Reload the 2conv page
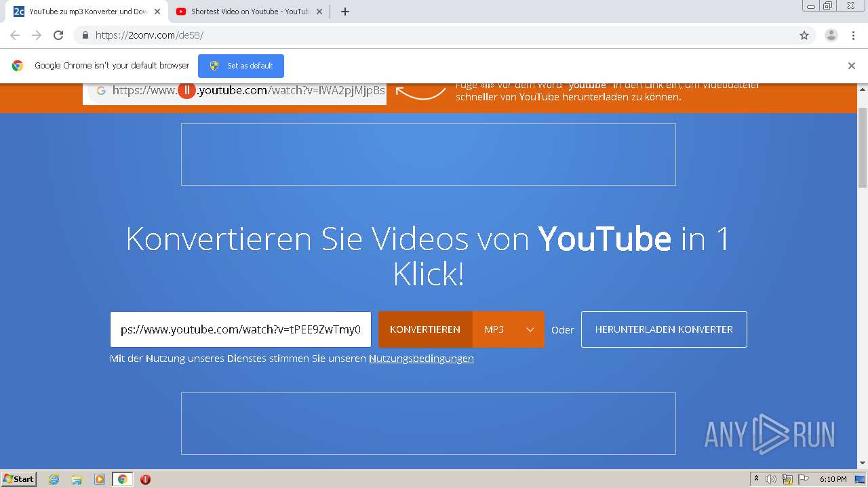 pos(58,35)
